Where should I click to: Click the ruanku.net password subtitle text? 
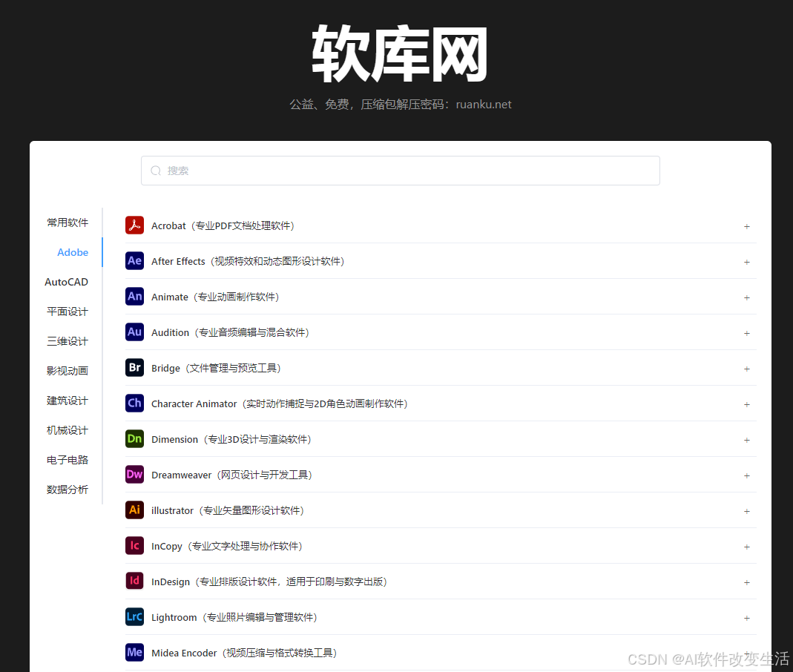click(x=400, y=104)
